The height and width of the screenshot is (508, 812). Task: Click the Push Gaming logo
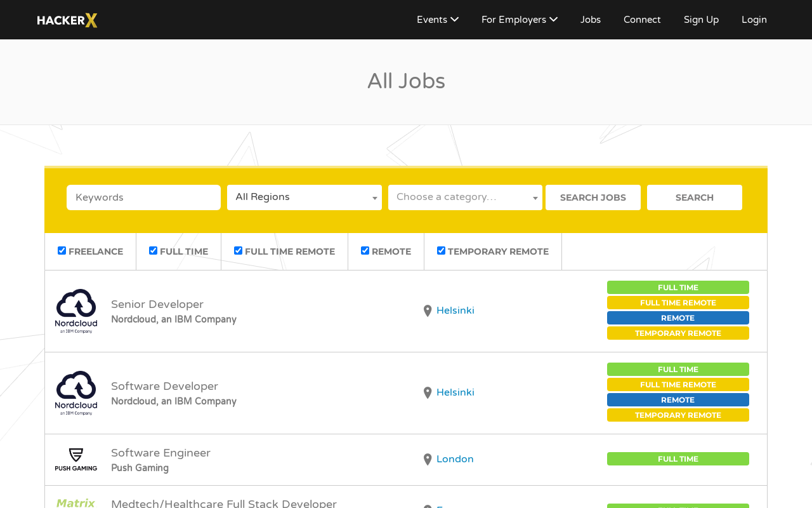coord(76,460)
